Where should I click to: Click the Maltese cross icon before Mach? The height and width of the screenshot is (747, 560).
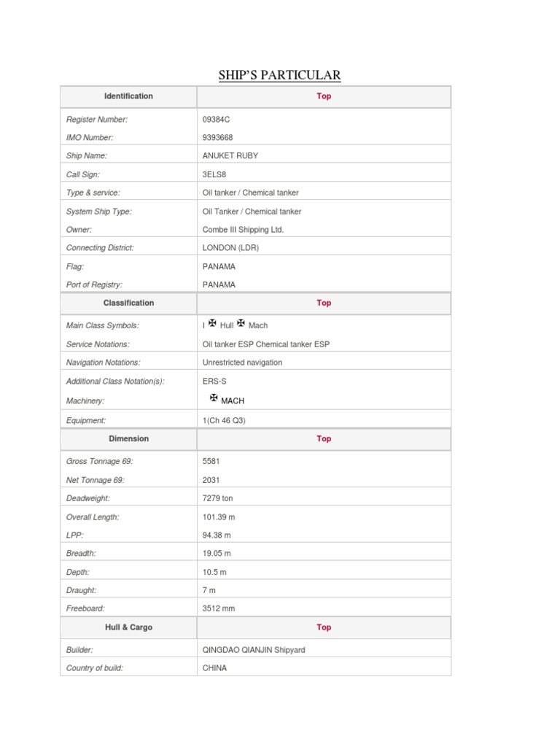tap(241, 323)
